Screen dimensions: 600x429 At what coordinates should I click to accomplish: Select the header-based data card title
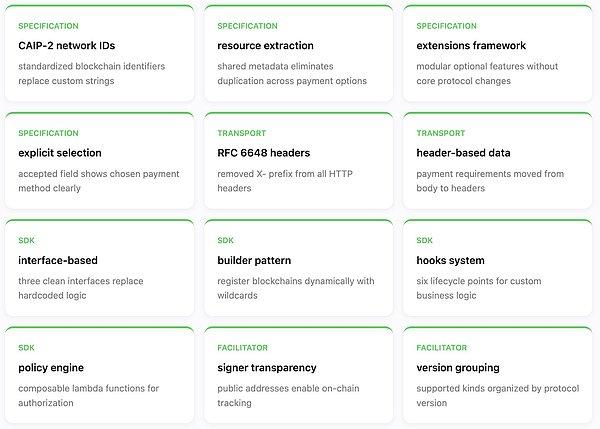tap(463, 153)
